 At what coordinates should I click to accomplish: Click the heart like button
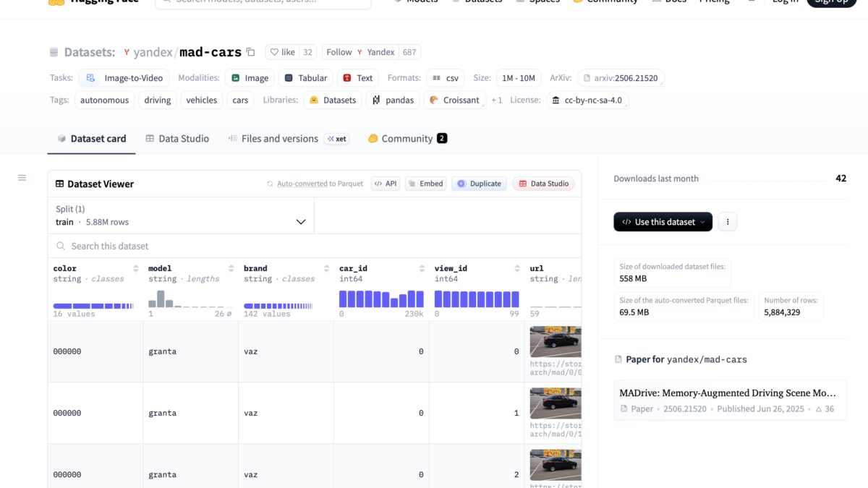pos(282,52)
